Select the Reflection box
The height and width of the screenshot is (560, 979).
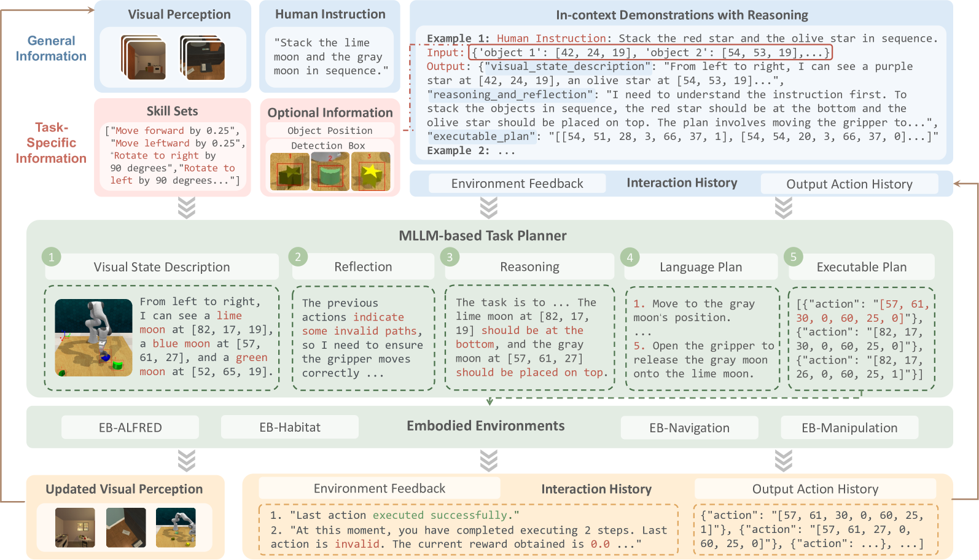point(363,266)
